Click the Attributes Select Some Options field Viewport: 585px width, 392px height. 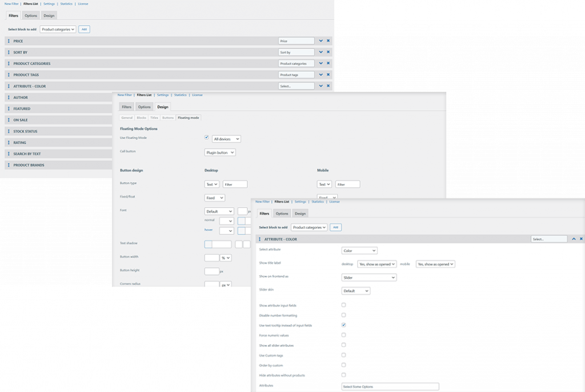coord(390,386)
